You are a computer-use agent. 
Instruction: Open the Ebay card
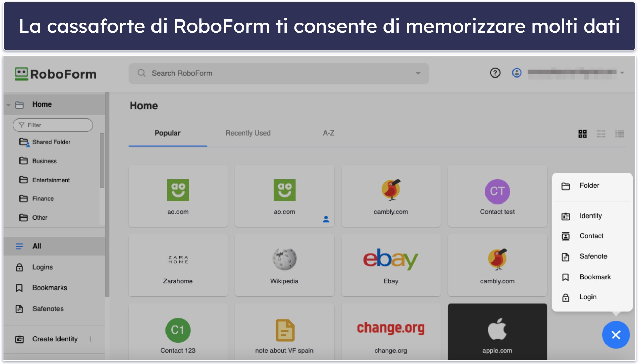391,265
